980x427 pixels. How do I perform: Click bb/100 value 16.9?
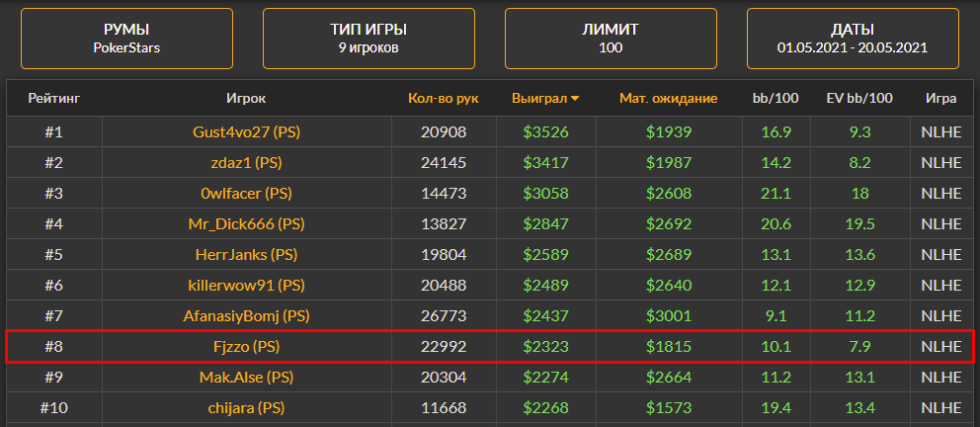(776, 131)
